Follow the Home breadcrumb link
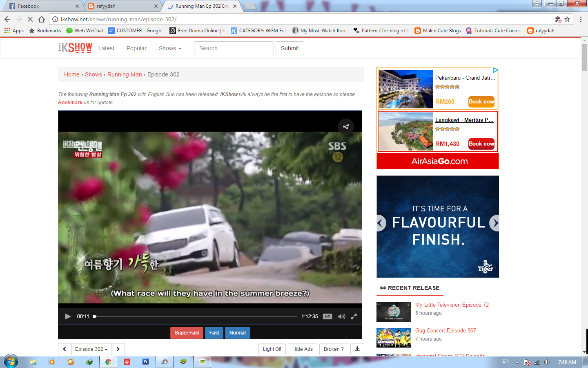The height and width of the screenshot is (368, 588). [72, 74]
